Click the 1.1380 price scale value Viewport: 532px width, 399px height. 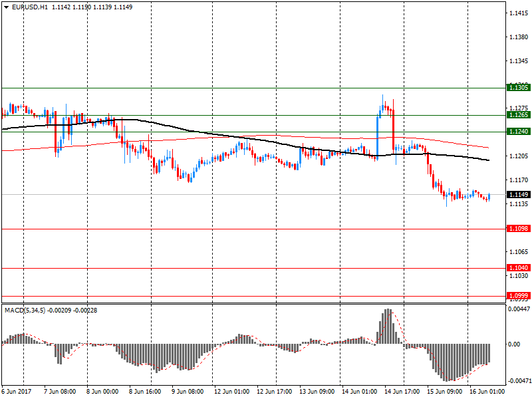pos(519,37)
